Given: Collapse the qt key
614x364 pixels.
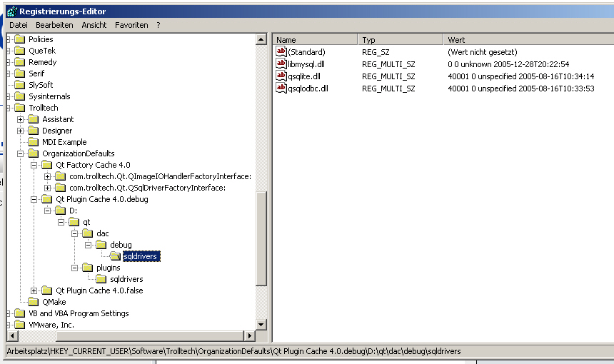Looking at the screenshot, I should point(61,222).
